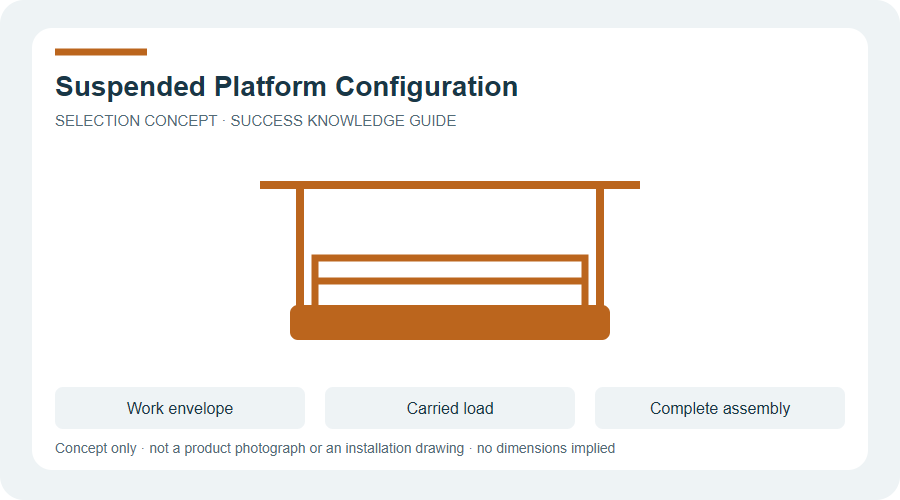The height and width of the screenshot is (500, 900).
Task: Click the left guardrail upright post
Action: 315,280
